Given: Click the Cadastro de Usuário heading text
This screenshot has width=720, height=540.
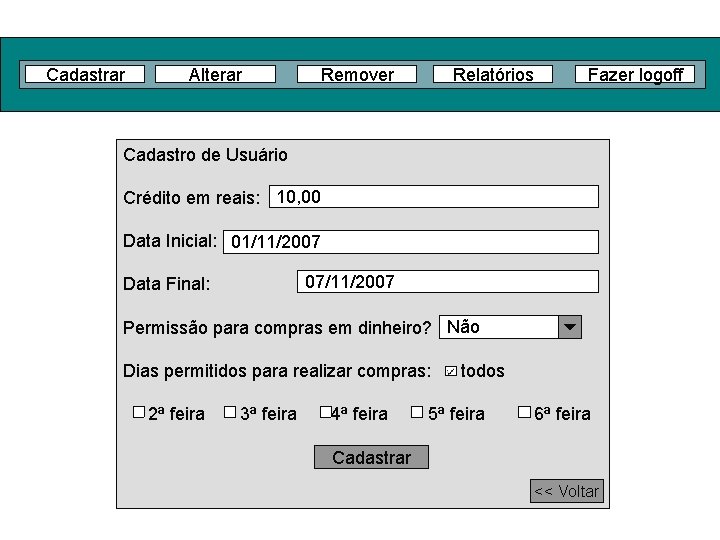Looking at the screenshot, I should tap(205, 155).
